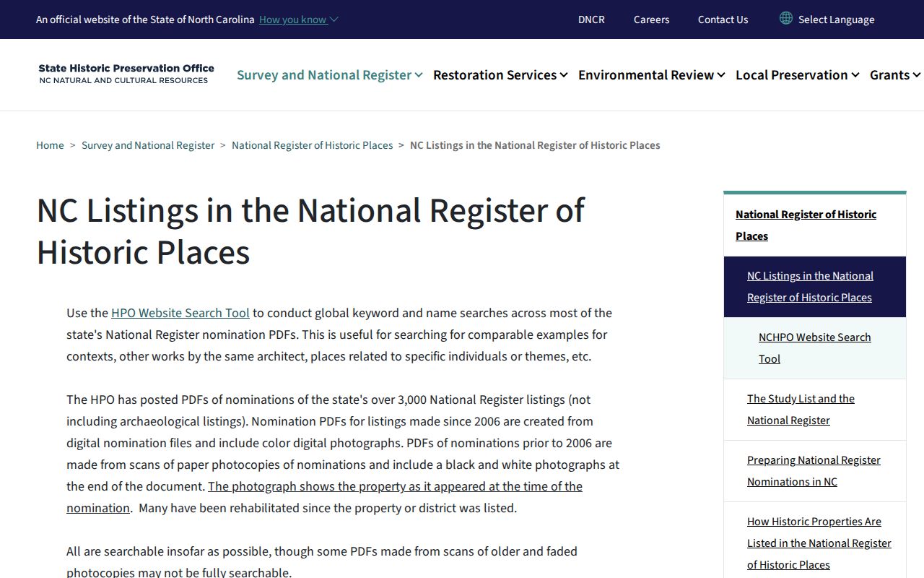The image size is (924, 578).
Task: Expand the Grants dropdown menu
Action: click(895, 75)
